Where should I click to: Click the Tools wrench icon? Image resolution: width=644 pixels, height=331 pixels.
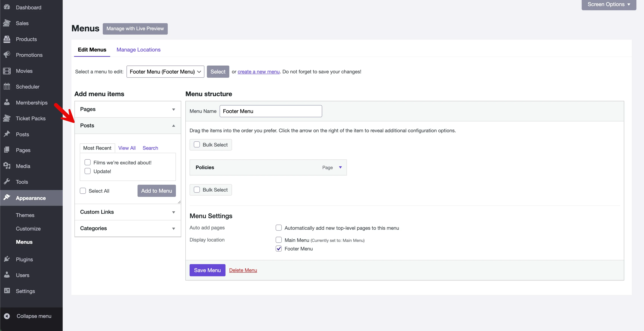pos(7,181)
